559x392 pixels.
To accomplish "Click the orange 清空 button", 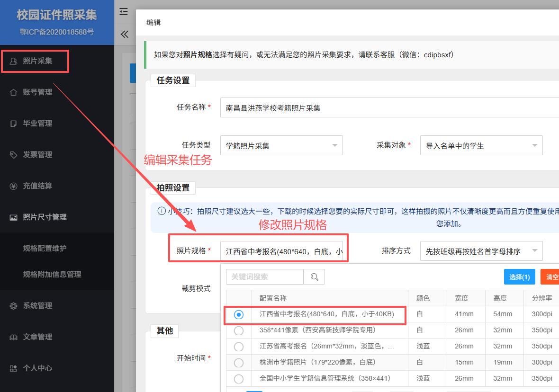I will [x=550, y=277].
